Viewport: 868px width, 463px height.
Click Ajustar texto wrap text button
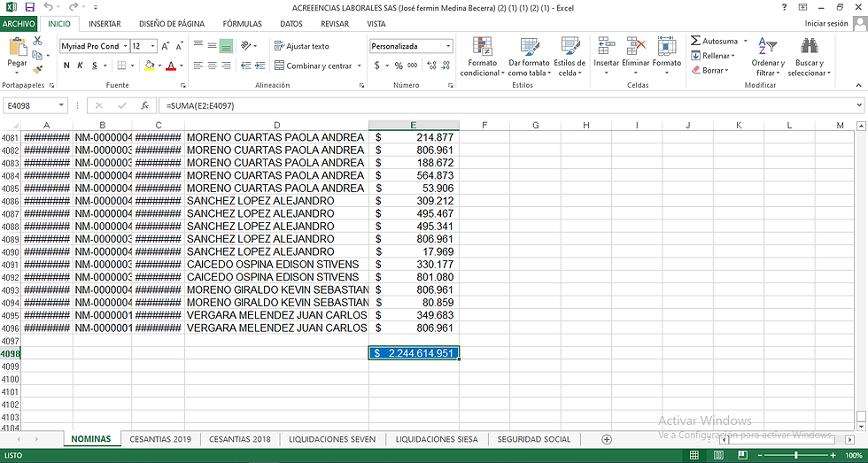(302, 46)
